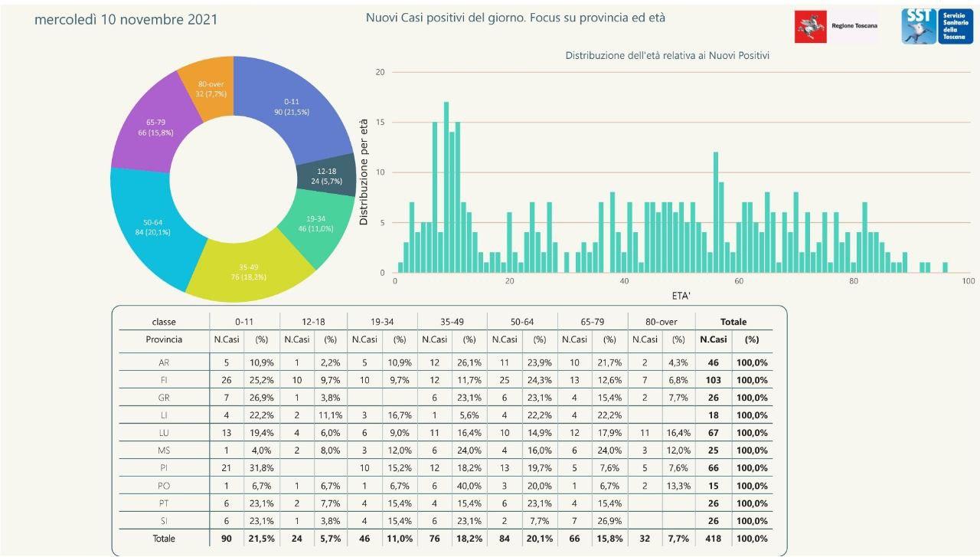Click the 'classe' table header cell

point(164,322)
